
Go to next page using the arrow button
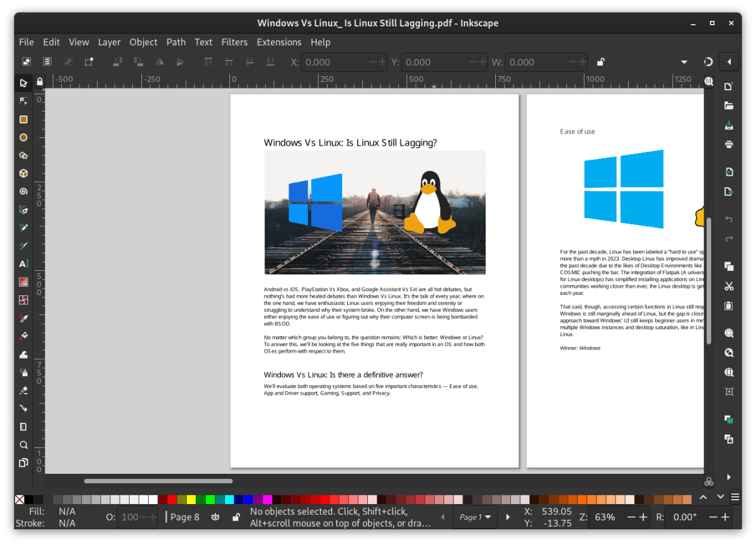[x=508, y=517]
